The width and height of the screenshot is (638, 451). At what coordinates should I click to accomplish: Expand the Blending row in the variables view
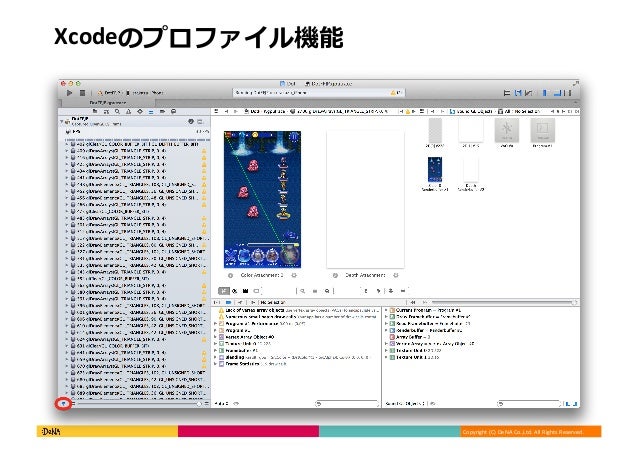(x=216, y=357)
